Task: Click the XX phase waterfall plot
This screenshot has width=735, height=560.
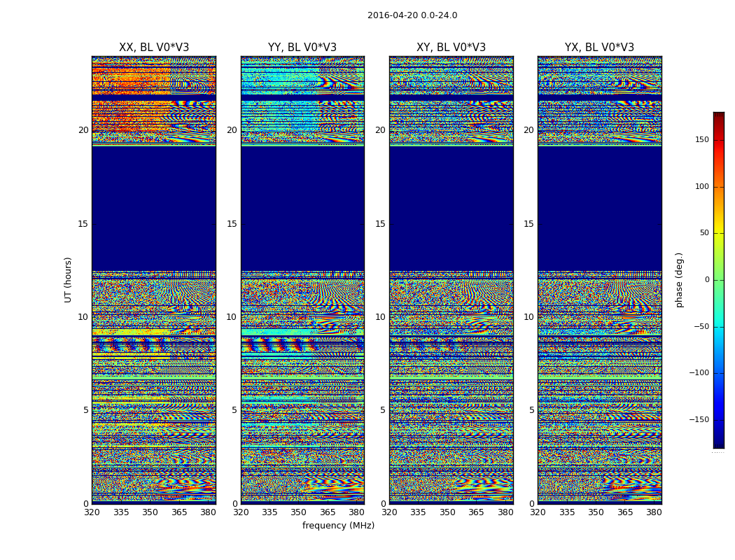Action: pos(154,280)
